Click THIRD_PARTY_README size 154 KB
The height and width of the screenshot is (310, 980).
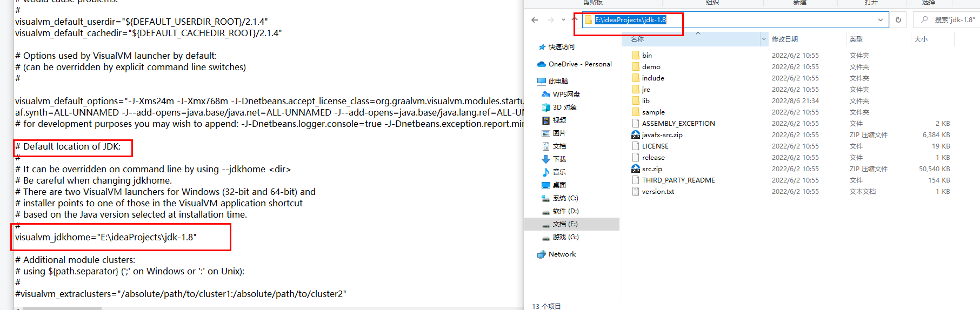(x=939, y=180)
